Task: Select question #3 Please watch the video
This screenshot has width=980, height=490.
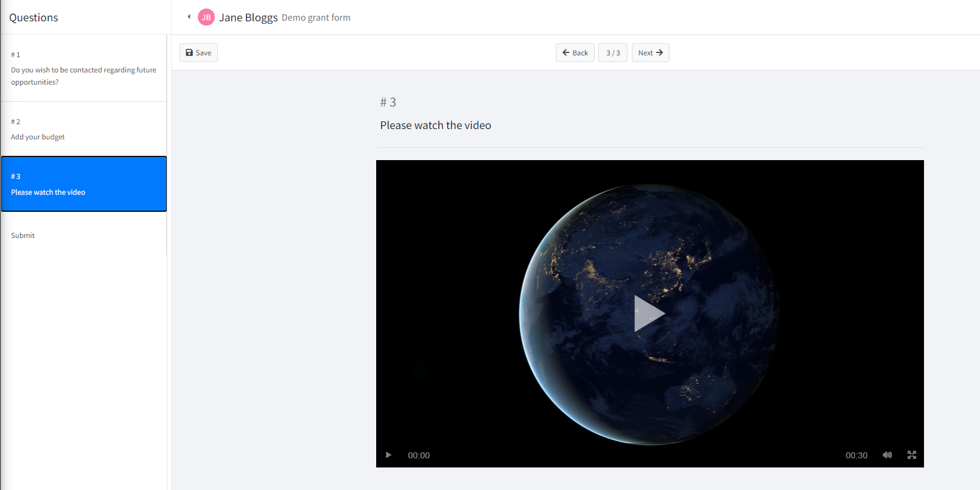Action: 83,184
